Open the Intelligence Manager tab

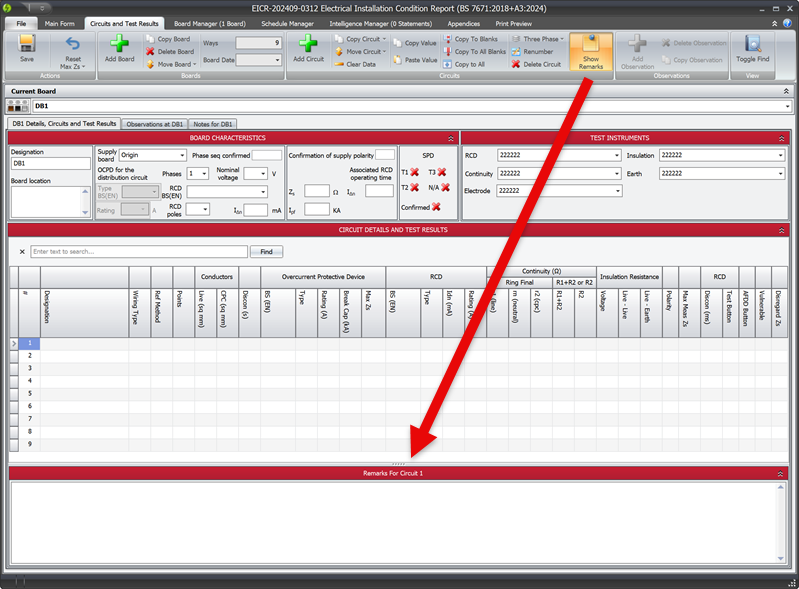(x=380, y=23)
